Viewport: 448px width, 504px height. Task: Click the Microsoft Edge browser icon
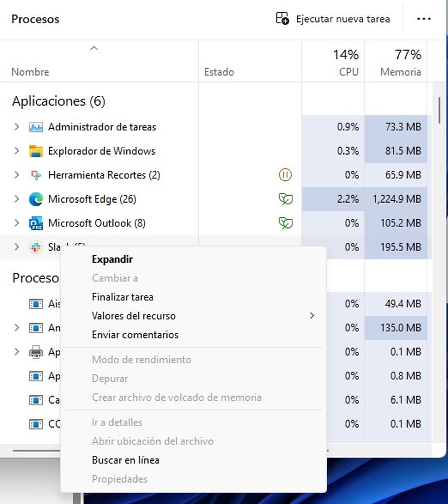36,199
